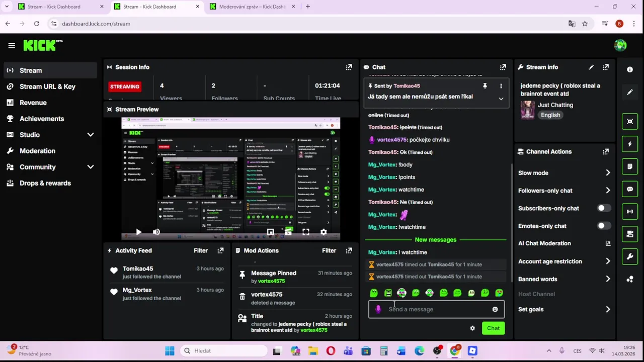Toggle Stream Preview panel in right rail
This screenshot has width=644, height=362.
pos(630,122)
